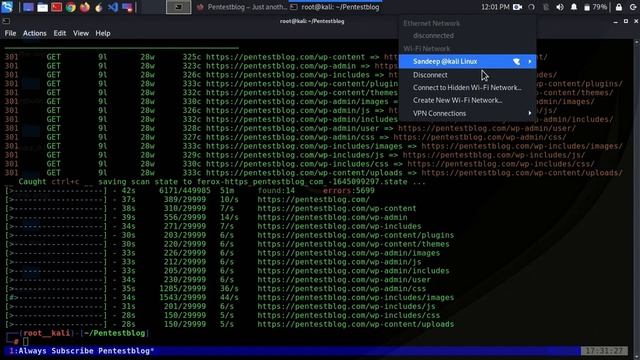Image resolution: width=640 pixels, height=360 pixels.
Task: Click the '44/s' rate value
Action: coord(229,298)
